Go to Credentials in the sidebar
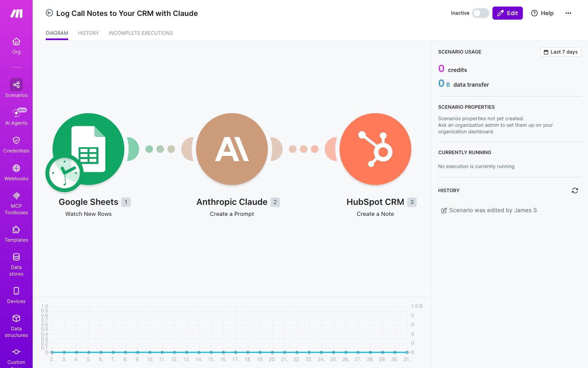Viewport: 588px width, 368px height. pos(16,145)
